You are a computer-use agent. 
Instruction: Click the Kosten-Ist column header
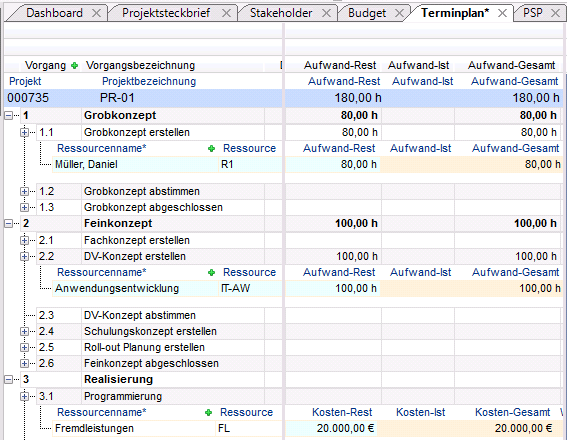coord(421,413)
